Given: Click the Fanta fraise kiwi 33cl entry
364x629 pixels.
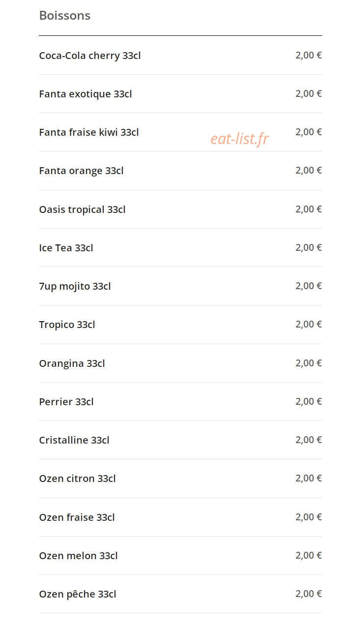Looking at the screenshot, I should [x=180, y=132].
